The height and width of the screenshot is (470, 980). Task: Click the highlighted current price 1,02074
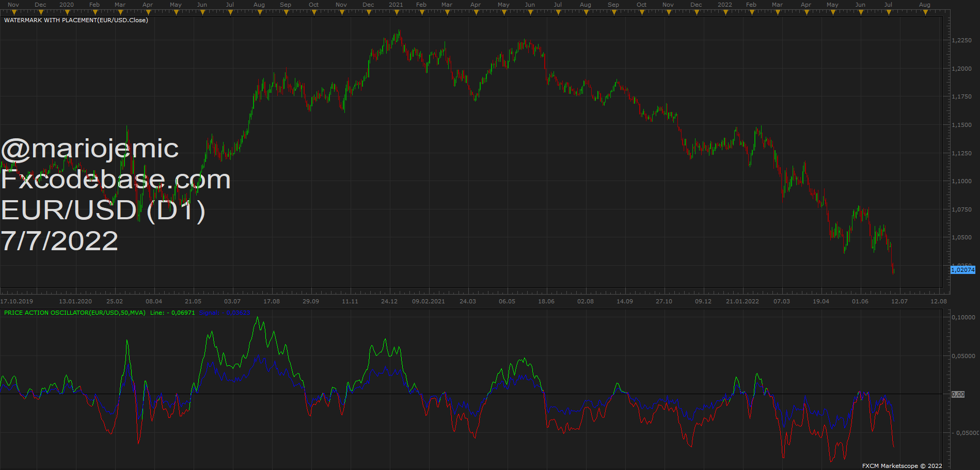[x=963, y=270]
